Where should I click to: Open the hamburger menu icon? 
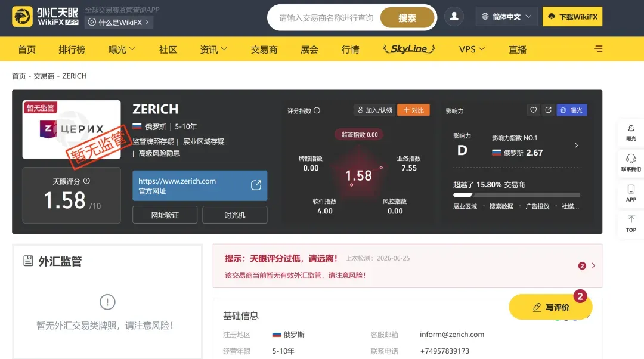point(598,49)
